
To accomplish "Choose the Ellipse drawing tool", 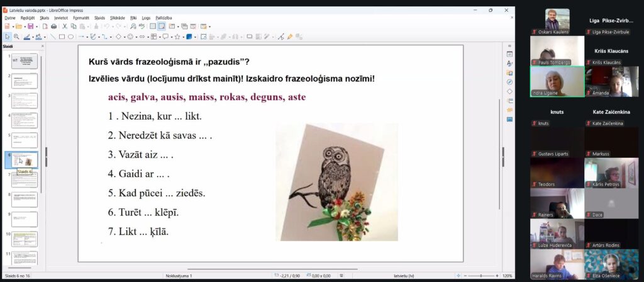I will [x=70, y=37].
